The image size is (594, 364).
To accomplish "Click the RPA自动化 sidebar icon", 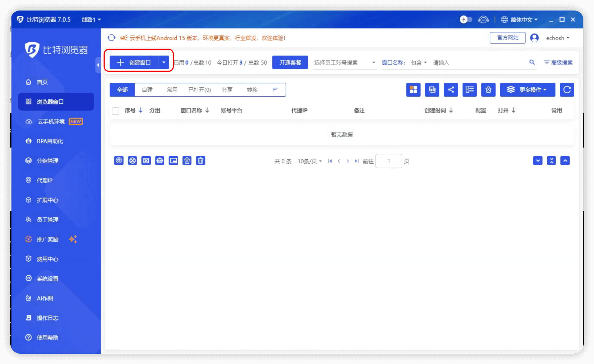I will click(29, 141).
